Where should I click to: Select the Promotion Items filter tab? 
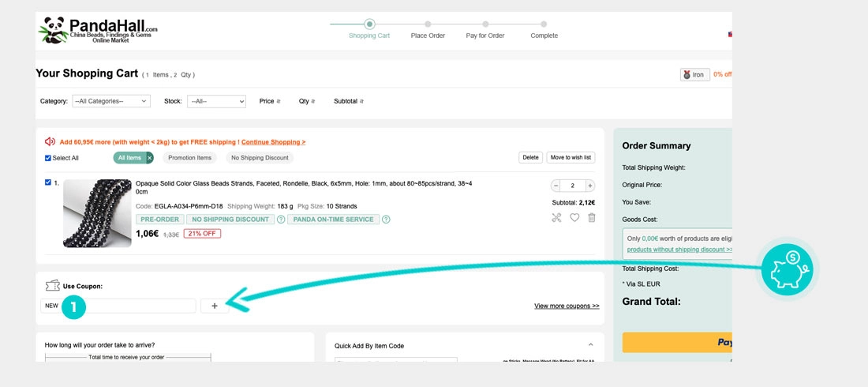(x=190, y=158)
